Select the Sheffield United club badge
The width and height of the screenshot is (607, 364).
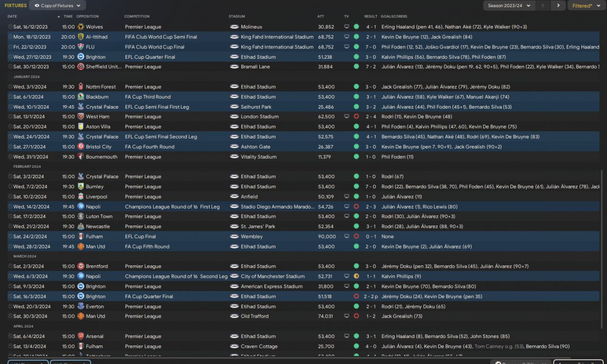coord(81,67)
